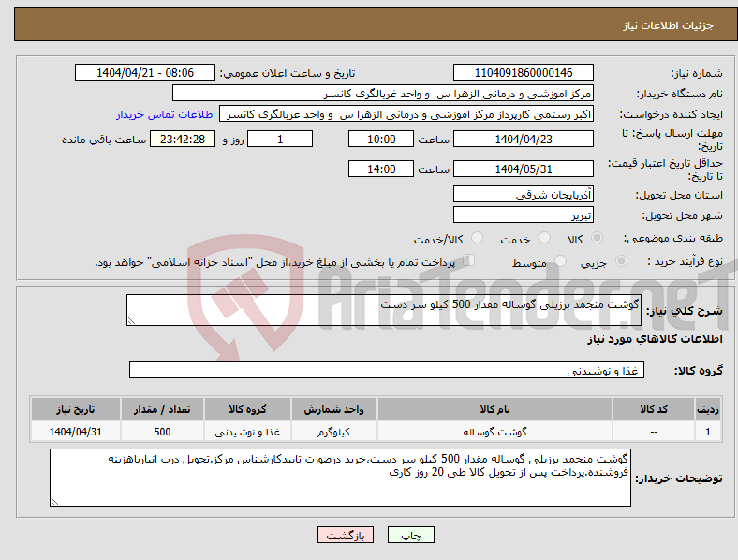738x560 pixels.
Task: Click the quantity cell 500
Action: (x=162, y=432)
